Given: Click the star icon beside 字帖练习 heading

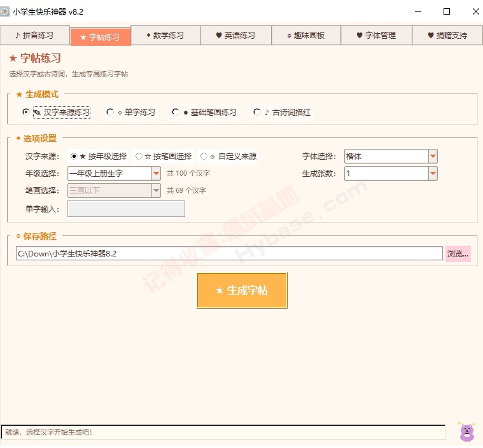Looking at the screenshot, I should 13,58.
